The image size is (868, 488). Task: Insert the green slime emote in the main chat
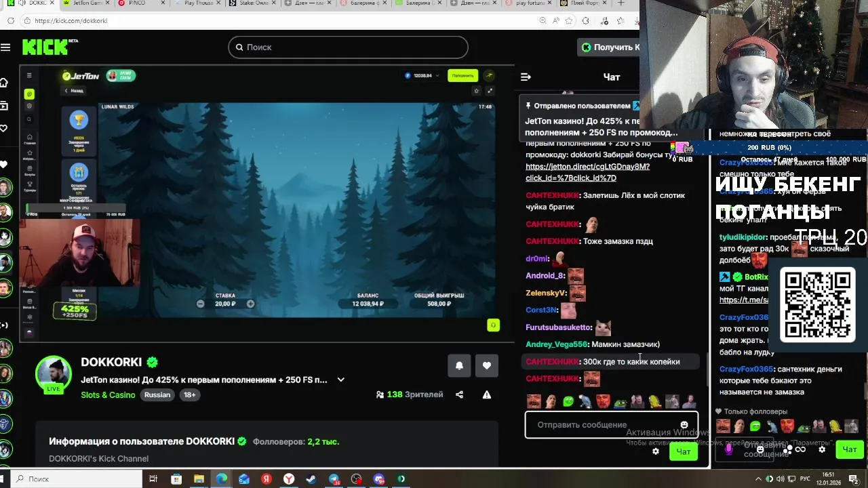pyautogui.click(x=568, y=402)
